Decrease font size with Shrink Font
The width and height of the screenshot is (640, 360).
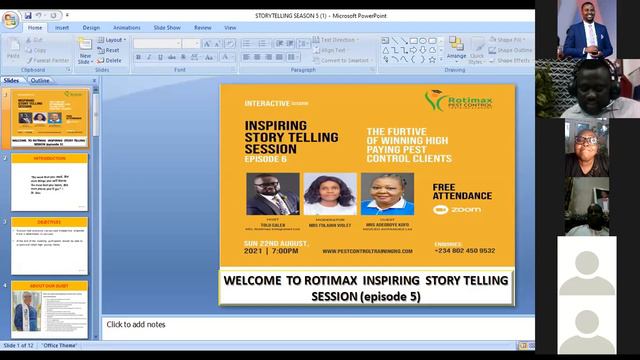point(218,44)
